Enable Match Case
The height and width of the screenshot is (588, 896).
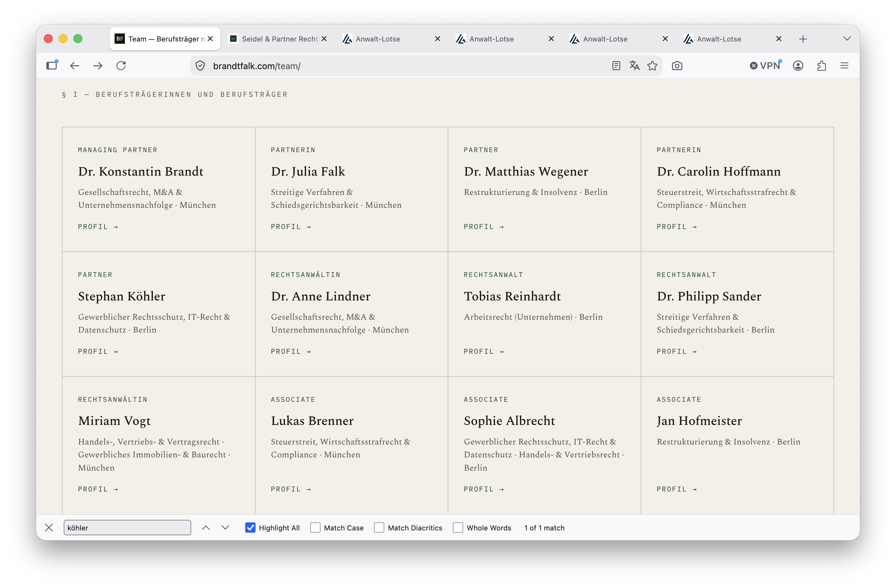(x=315, y=528)
